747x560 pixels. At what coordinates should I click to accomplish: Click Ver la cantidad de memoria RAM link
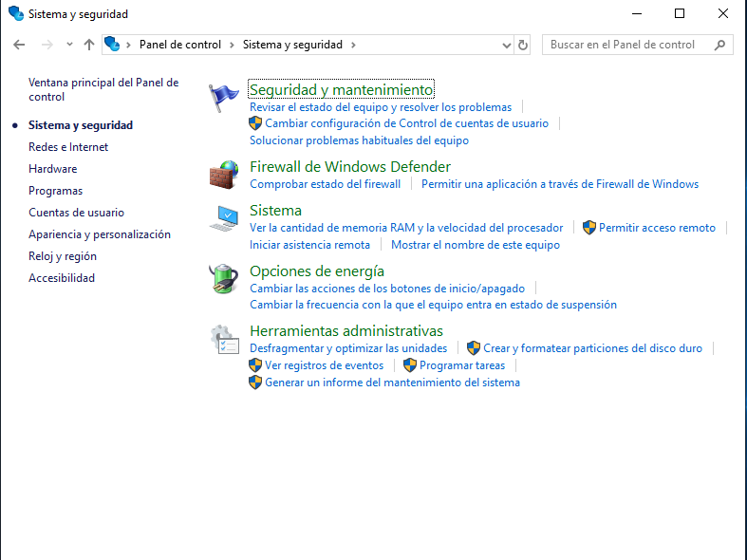(x=406, y=228)
